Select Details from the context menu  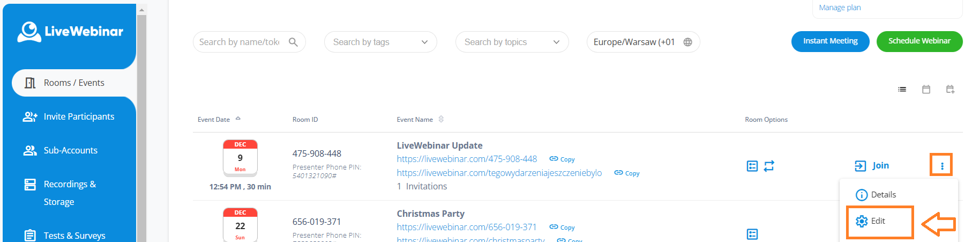point(882,195)
